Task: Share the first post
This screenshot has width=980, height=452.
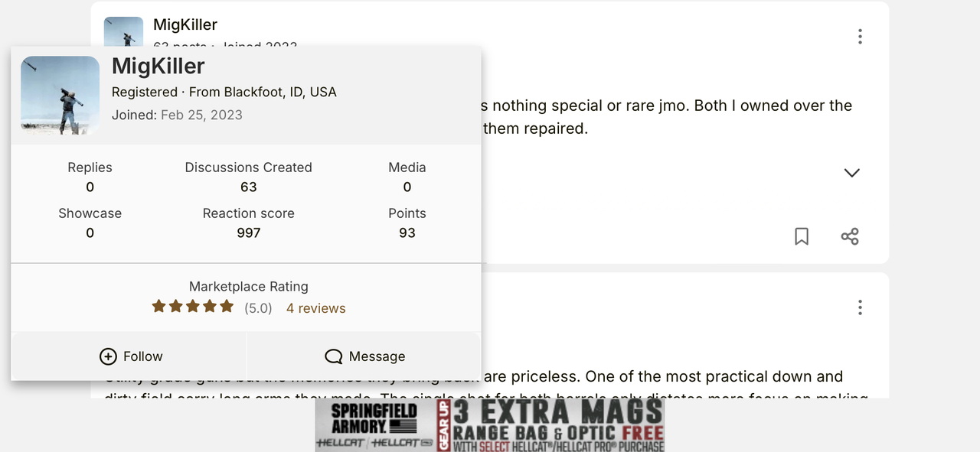Action: click(x=850, y=236)
